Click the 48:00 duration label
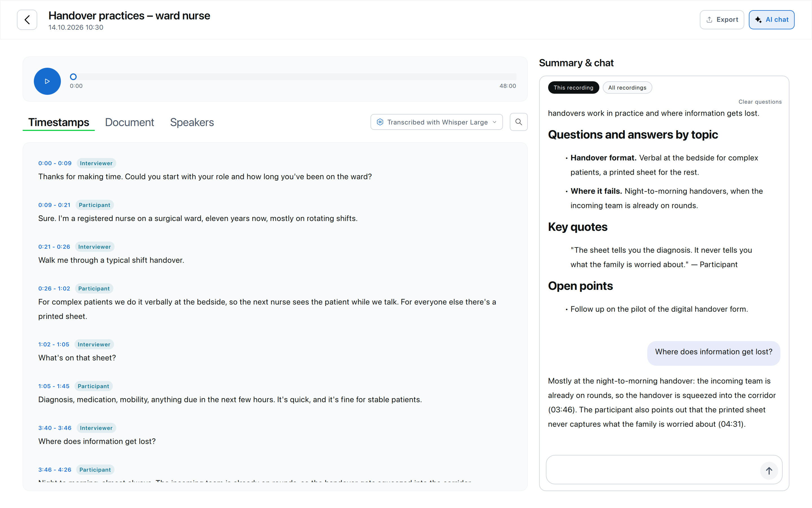 tap(508, 86)
